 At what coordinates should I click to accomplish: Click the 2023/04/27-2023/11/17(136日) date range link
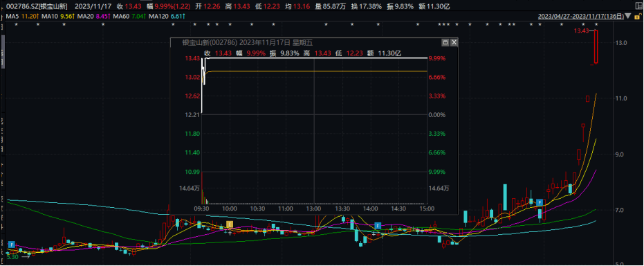581,17
